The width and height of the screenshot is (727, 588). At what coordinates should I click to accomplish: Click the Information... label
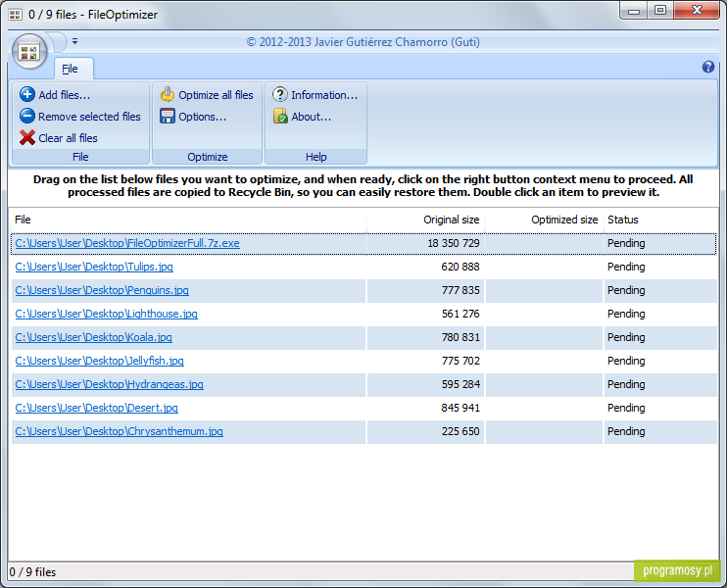pos(324,95)
